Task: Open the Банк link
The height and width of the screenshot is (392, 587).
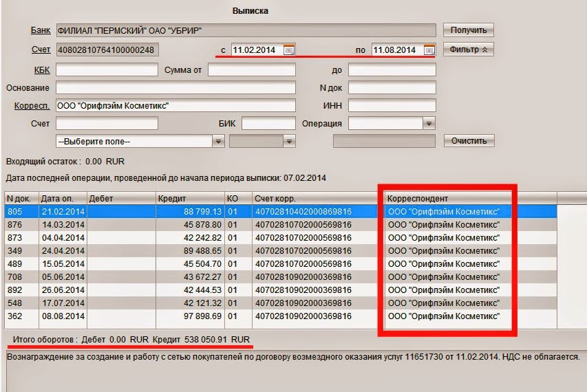Action: [41, 30]
